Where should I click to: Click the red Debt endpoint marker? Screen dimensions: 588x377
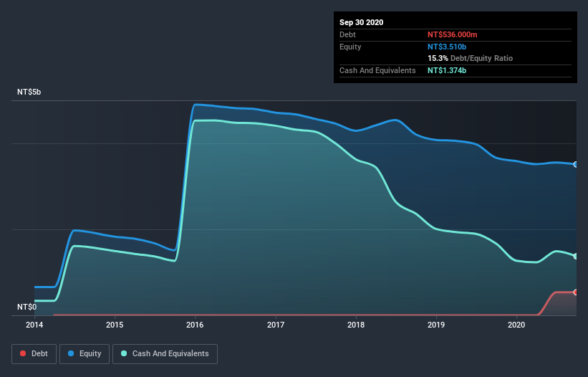tap(576, 292)
